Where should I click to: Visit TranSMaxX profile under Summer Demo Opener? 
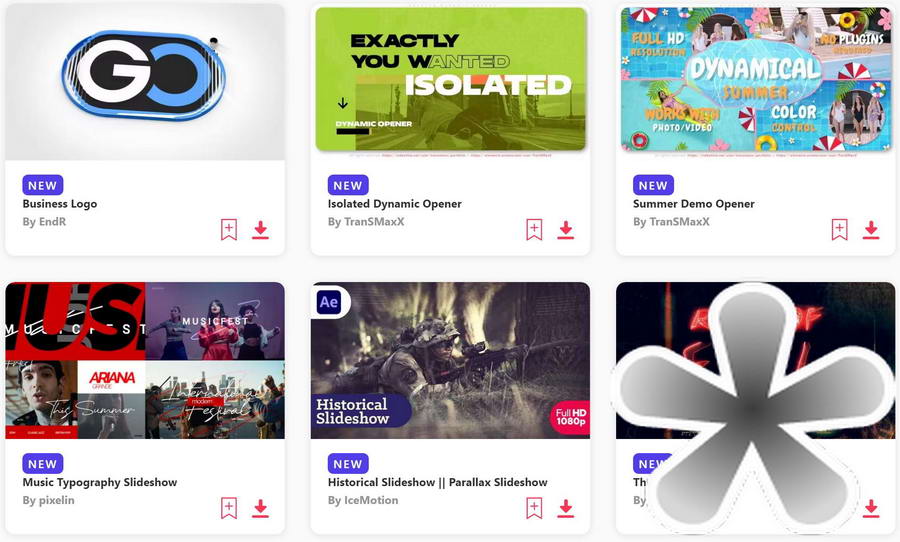coord(671,222)
